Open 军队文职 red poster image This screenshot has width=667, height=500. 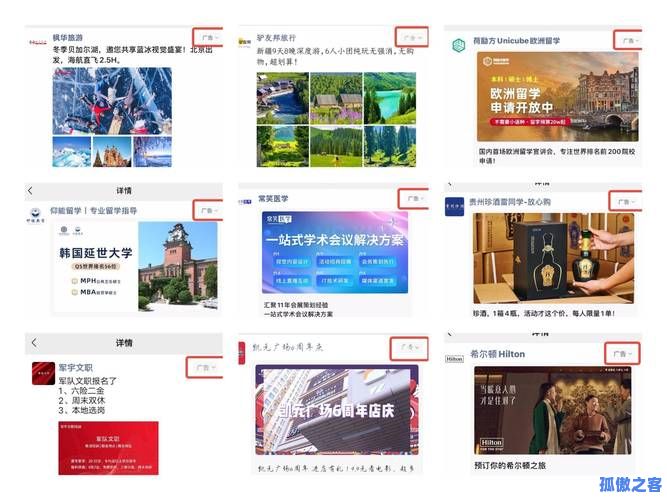(108, 448)
